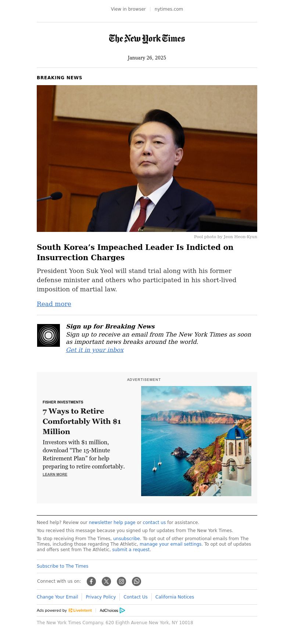Open the View in browser link
This screenshot has height=644, width=294.
pos(128,9)
